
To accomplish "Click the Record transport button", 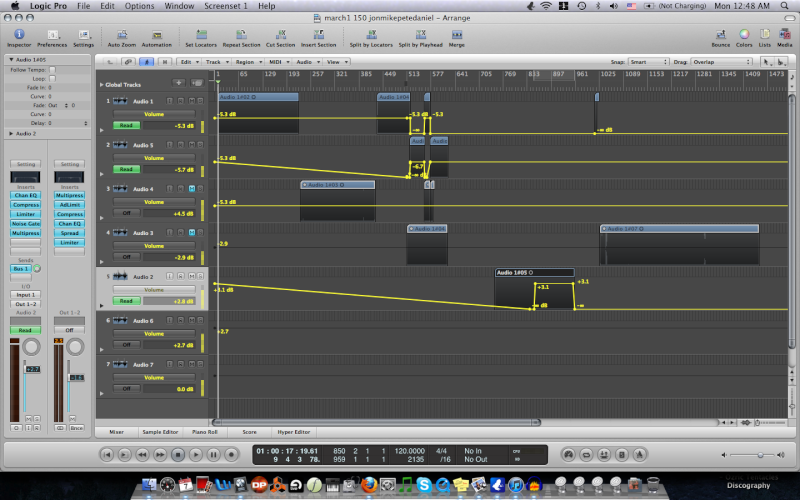I will pos(231,454).
